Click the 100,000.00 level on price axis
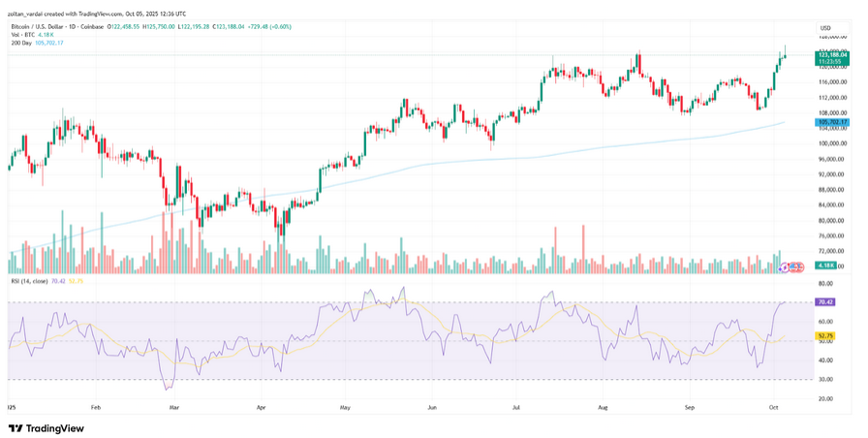 [833, 143]
